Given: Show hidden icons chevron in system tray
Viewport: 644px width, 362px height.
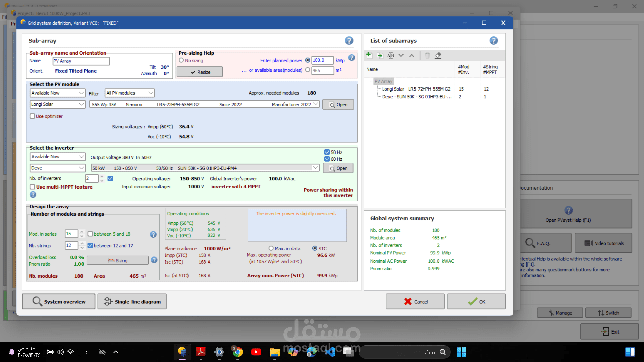Looking at the screenshot, I should pyautogui.click(x=116, y=352).
